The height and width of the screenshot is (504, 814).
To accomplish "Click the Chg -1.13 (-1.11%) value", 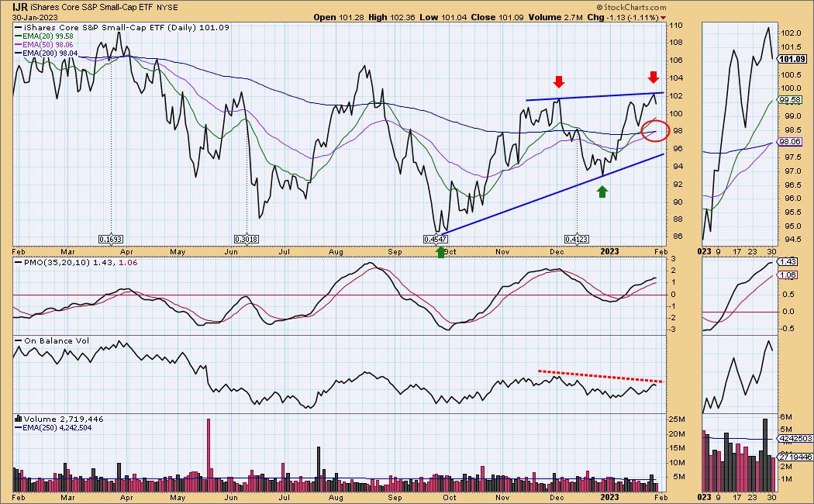I will [x=623, y=17].
